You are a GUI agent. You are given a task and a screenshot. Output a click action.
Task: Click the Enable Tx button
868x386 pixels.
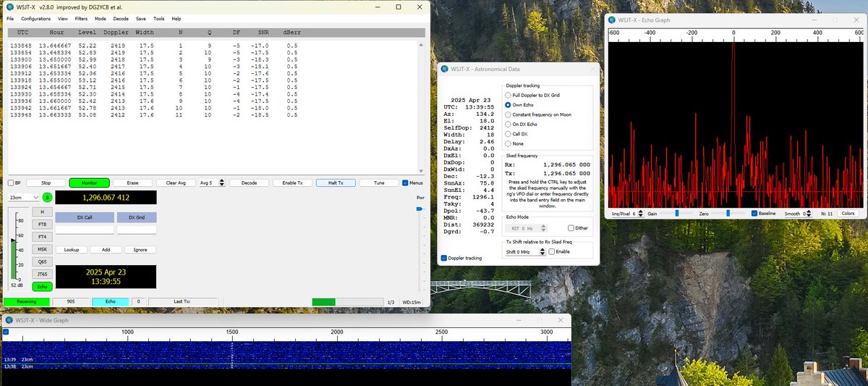click(292, 182)
